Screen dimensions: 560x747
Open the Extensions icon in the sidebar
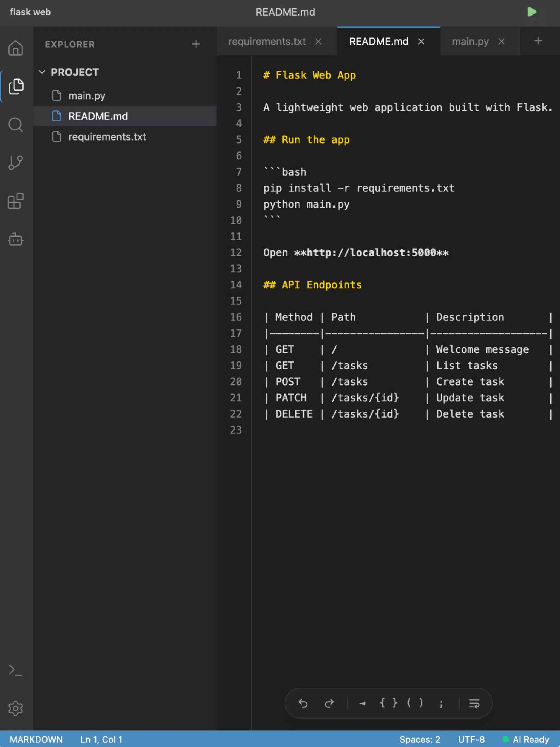click(16, 201)
